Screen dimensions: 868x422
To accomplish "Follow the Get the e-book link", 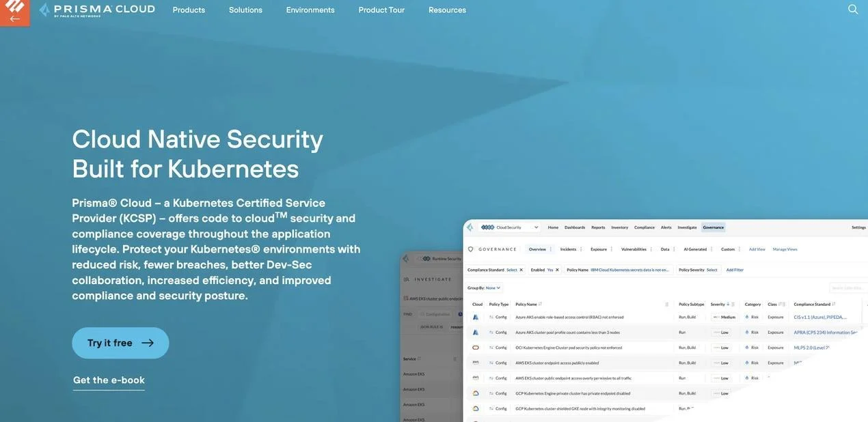I will pos(109,380).
